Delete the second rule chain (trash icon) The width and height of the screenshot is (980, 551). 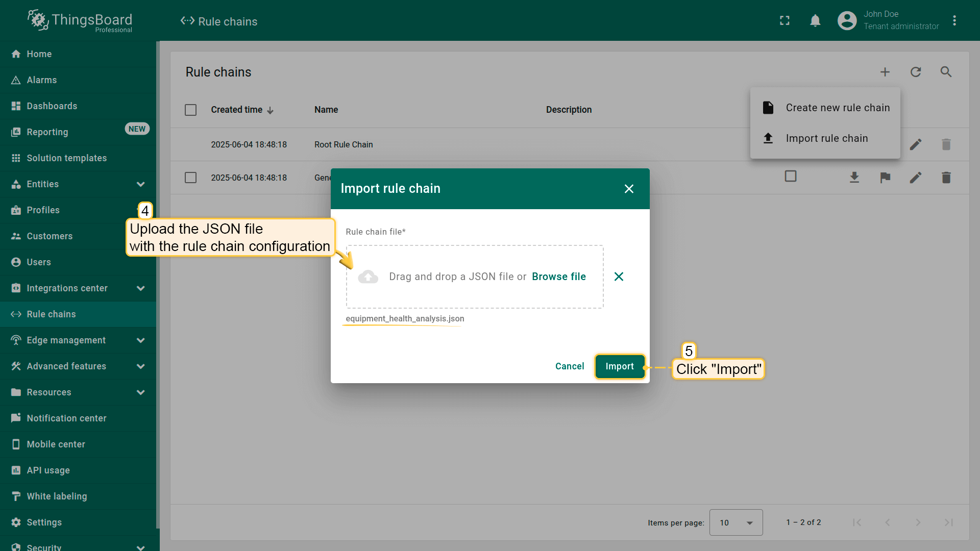click(946, 178)
